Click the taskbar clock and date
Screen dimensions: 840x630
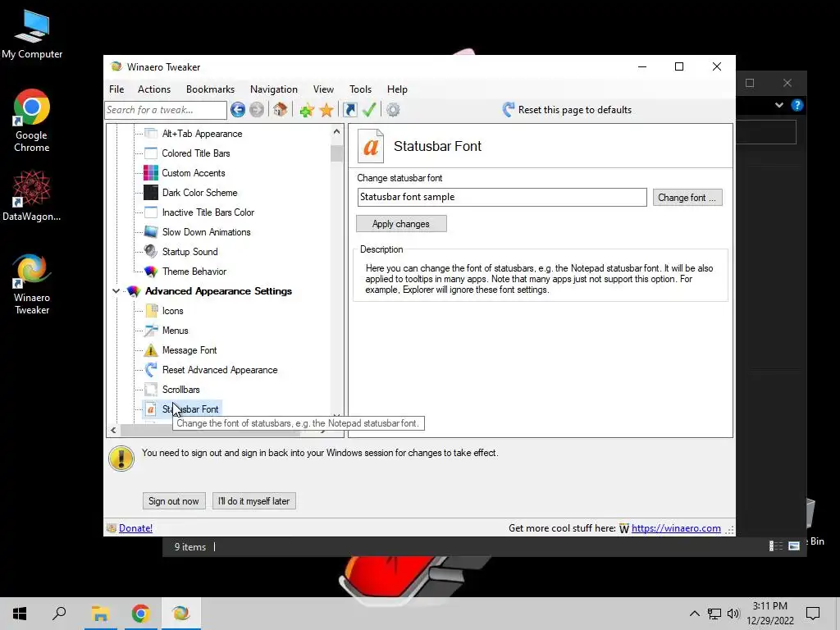(769, 614)
